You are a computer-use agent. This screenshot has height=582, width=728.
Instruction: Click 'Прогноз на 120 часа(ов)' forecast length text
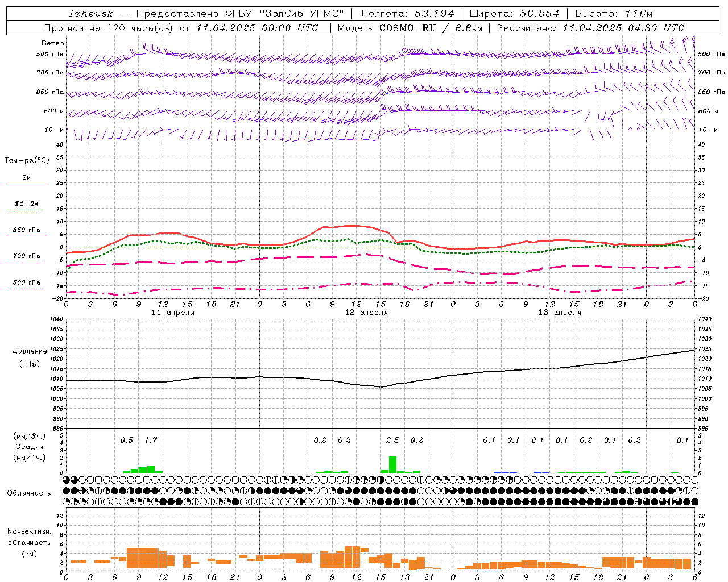click(x=110, y=28)
